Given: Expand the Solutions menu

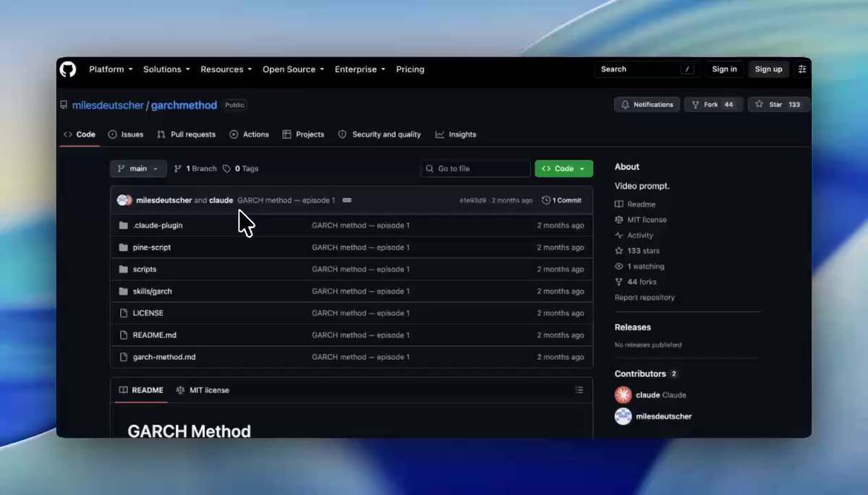Looking at the screenshot, I should click(x=166, y=69).
